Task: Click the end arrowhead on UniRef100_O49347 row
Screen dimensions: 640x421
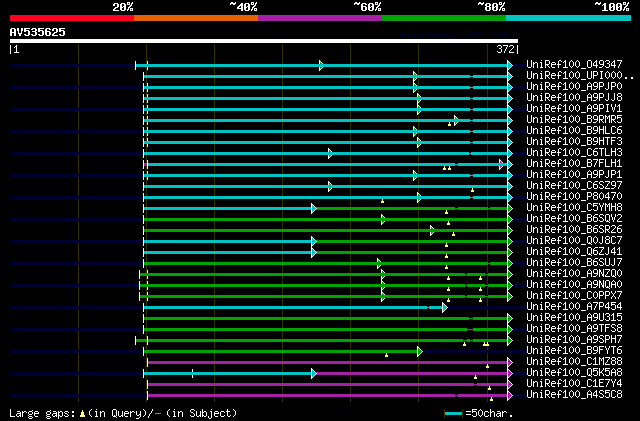Action: tap(510, 65)
